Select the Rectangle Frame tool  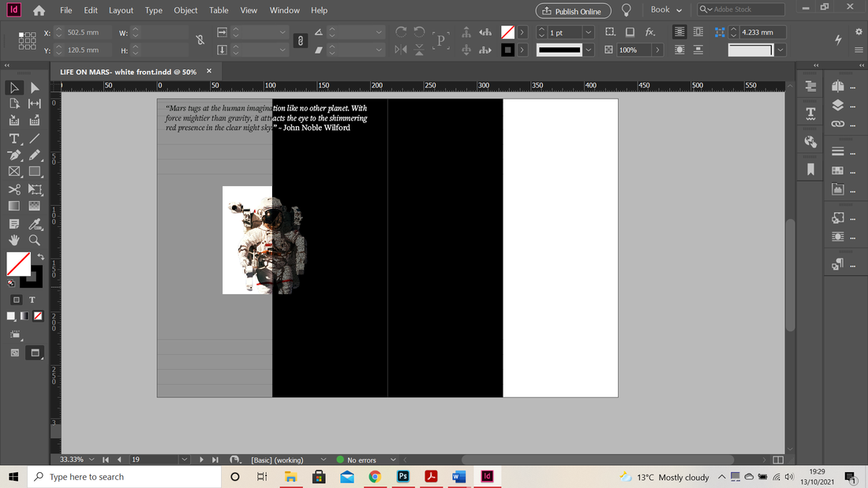coord(14,172)
